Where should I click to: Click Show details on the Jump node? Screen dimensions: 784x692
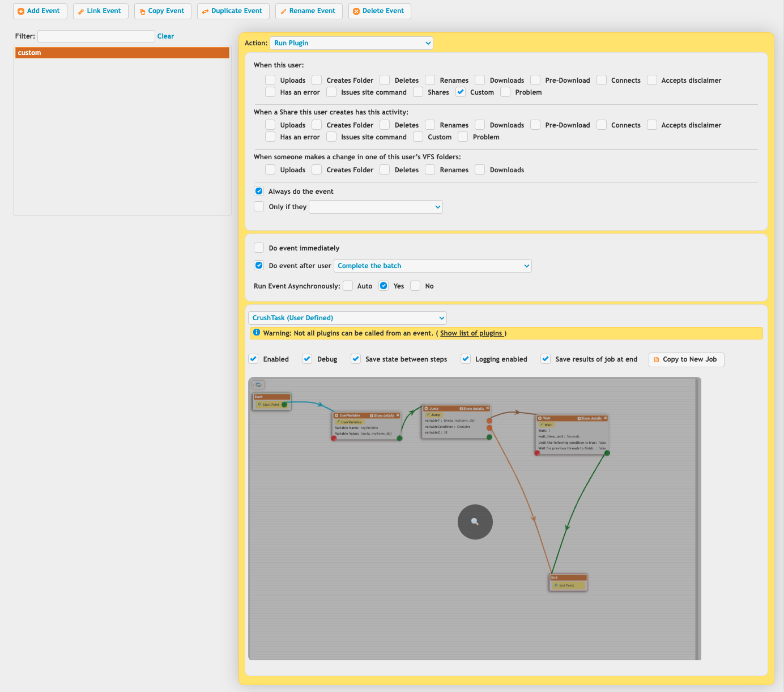click(473, 409)
